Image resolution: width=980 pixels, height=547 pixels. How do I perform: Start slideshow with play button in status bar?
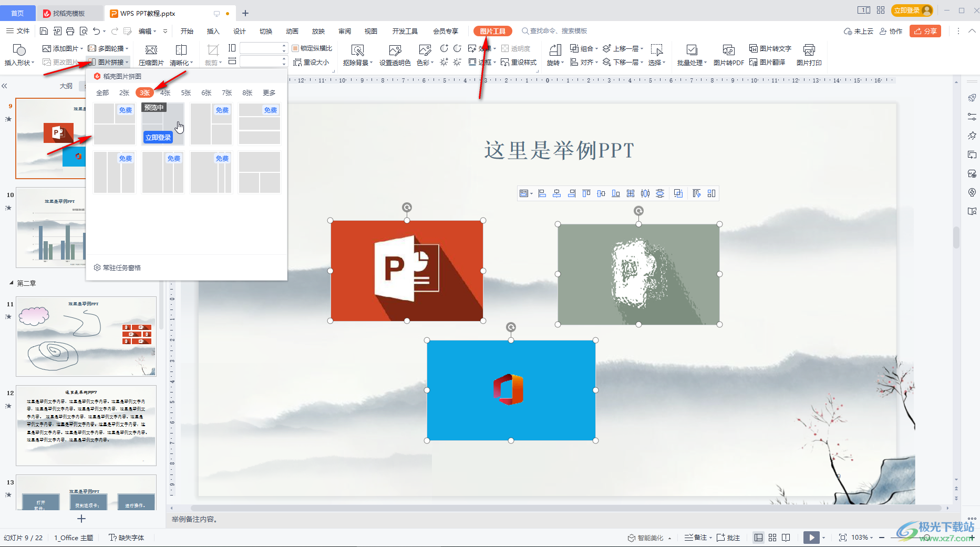[x=811, y=538]
